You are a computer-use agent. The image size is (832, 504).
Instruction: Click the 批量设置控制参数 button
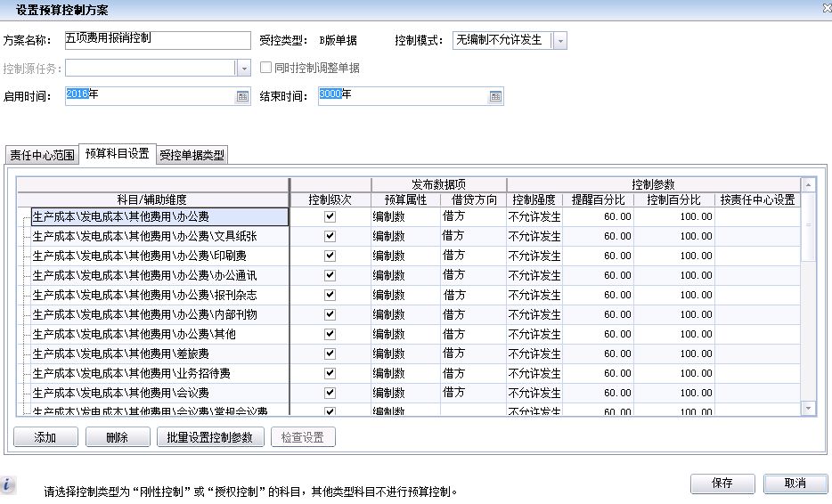(210, 437)
